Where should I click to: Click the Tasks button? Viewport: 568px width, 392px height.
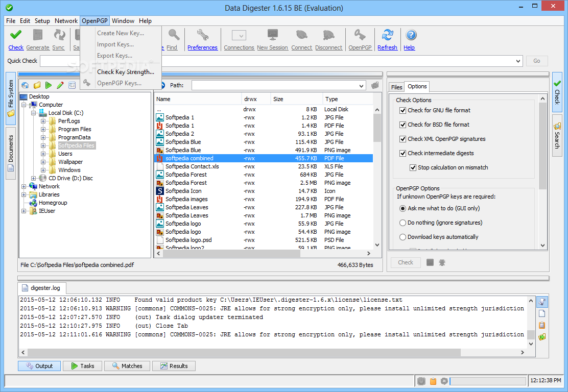[x=83, y=366]
